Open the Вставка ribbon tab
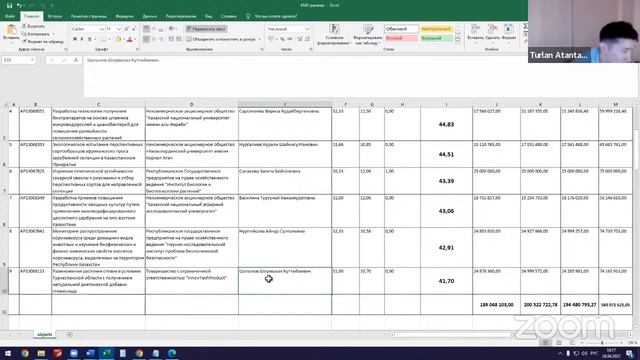Image resolution: width=640 pixels, height=360 pixels. [55, 16]
